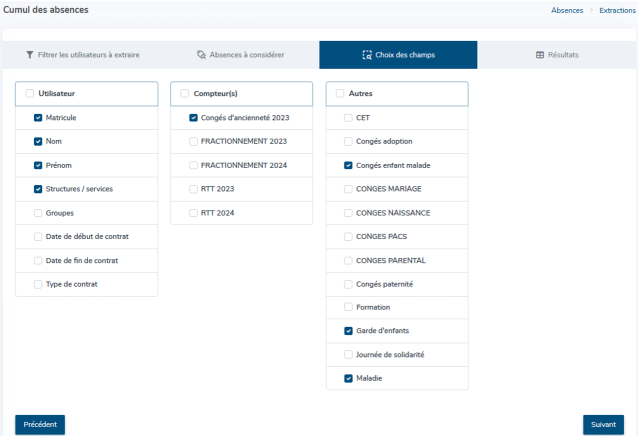Check the Type de contrat option
The width and height of the screenshot is (638, 436).
point(38,284)
